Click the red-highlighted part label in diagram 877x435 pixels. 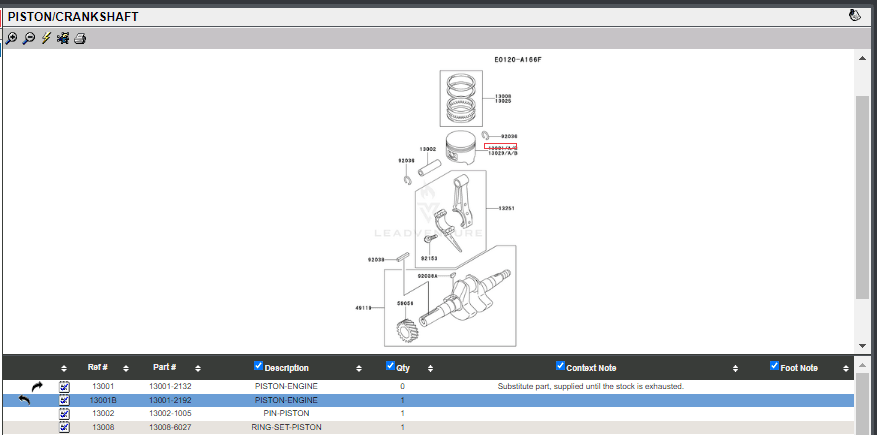point(501,147)
